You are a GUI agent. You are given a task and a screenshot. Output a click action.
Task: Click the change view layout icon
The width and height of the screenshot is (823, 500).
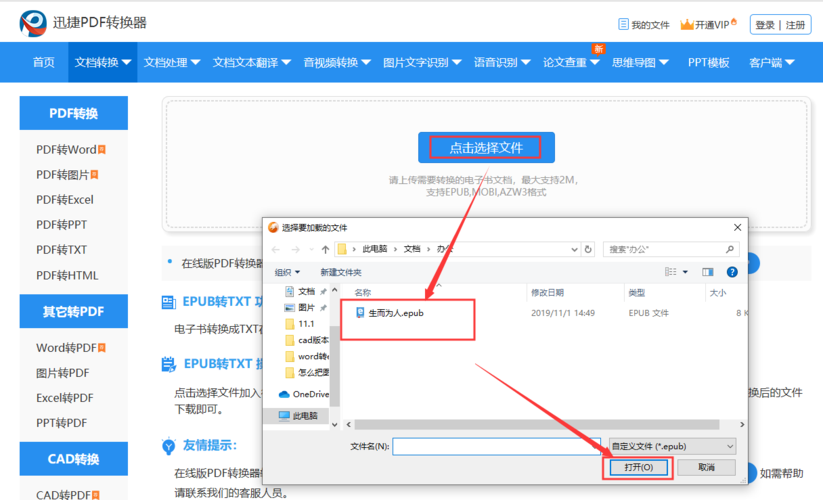tap(670, 271)
